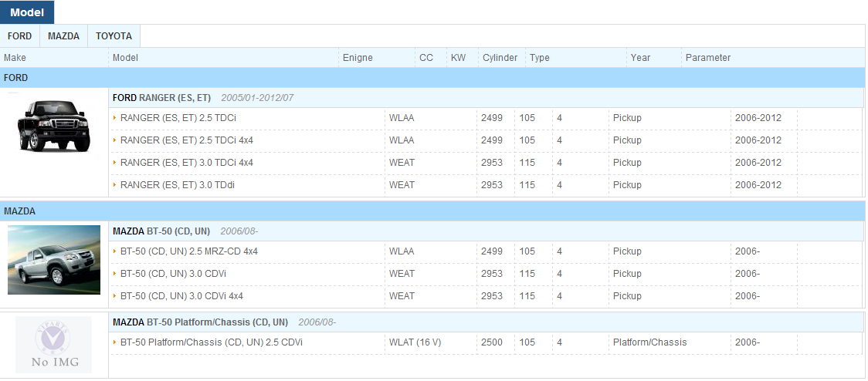Open RANGER (ES, ET) 3.0 TDCi 4x4 link
Screen dimensions: 868x381
(x=187, y=163)
